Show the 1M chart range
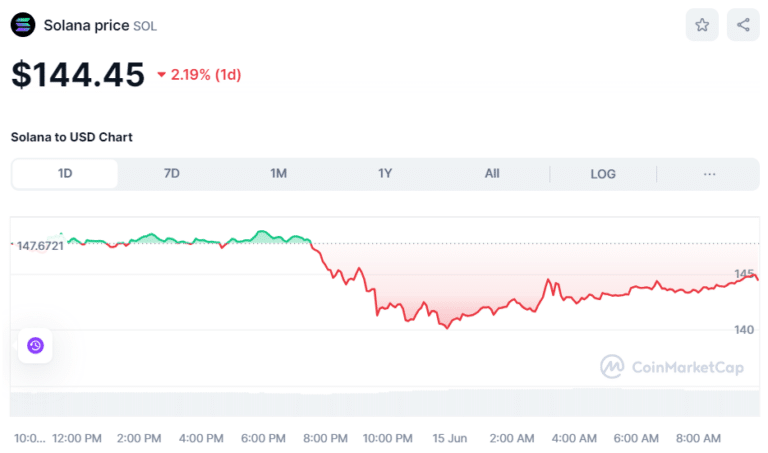The width and height of the screenshot is (768, 453). point(278,174)
